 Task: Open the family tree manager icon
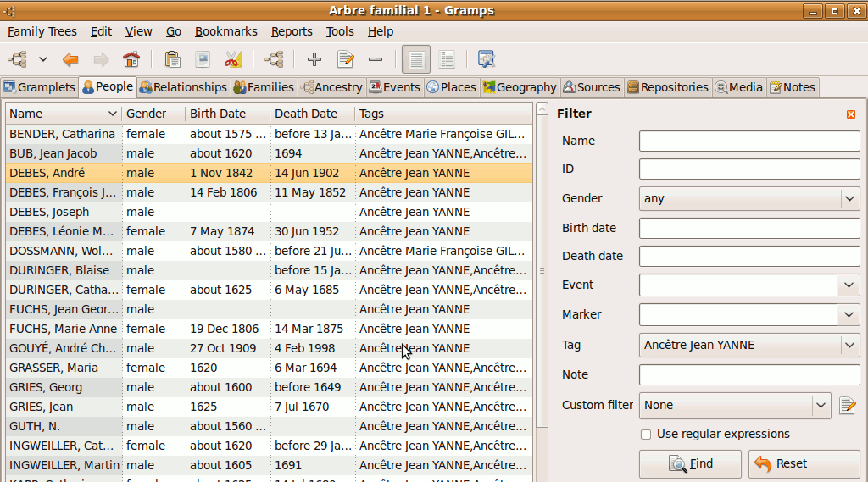17,59
